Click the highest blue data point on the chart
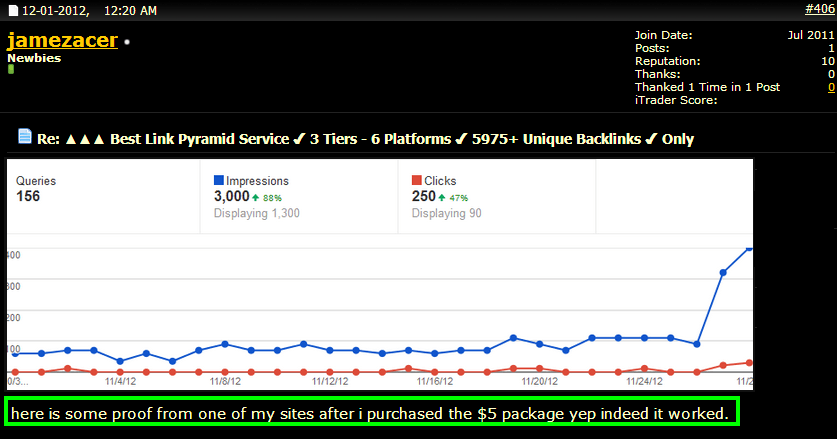The width and height of the screenshot is (837, 439). pos(749,248)
